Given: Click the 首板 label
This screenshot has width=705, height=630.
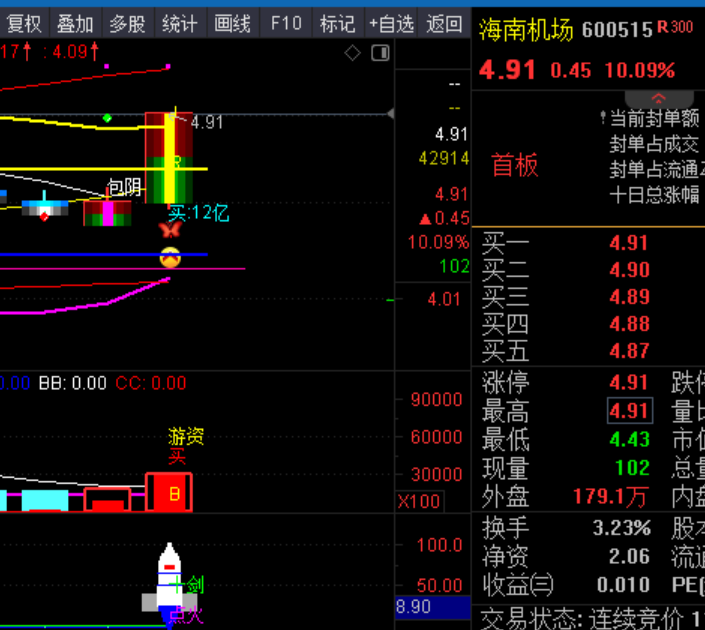Looking at the screenshot, I should (515, 165).
